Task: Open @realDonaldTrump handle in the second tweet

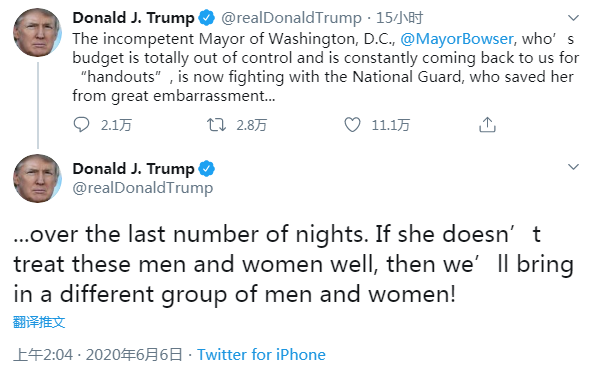Action: pos(143,188)
